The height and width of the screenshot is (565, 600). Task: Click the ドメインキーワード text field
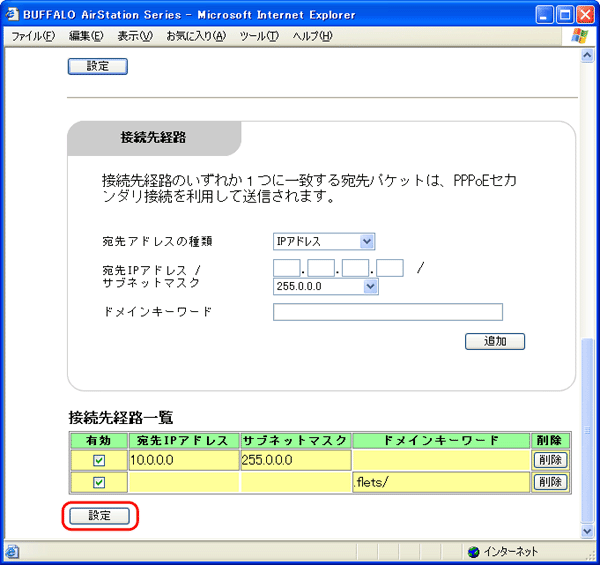388,312
